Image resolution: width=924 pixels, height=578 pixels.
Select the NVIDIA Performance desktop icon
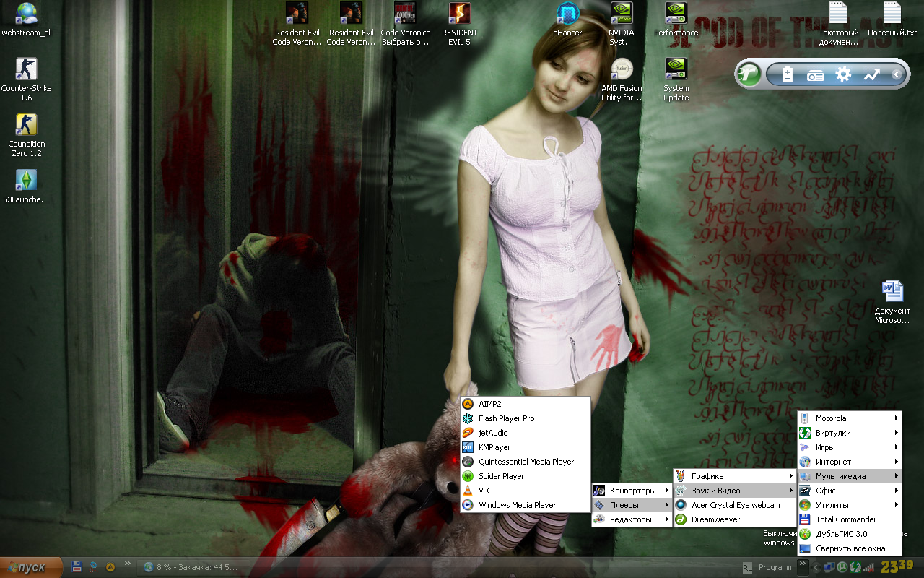pyautogui.click(x=676, y=20)
